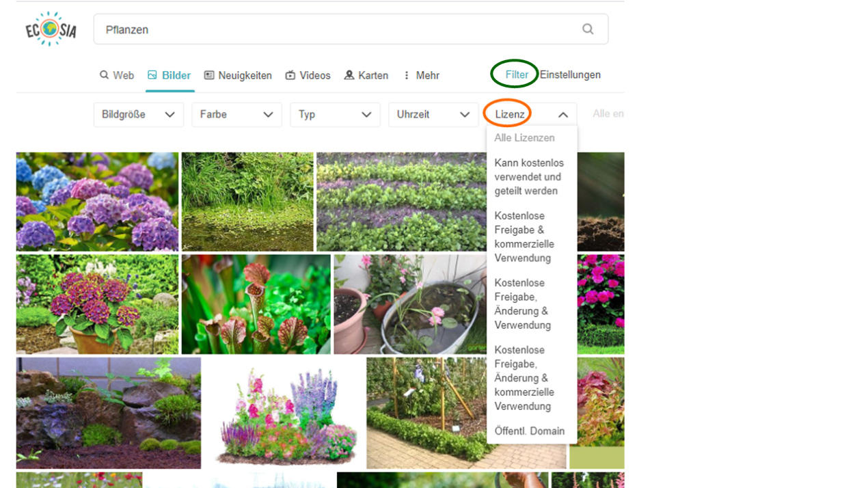This screenshot has width=868, height=488.
Task: Choose Kann kostenlos verwendet und geteilt werden
Action: coord(529,177)
